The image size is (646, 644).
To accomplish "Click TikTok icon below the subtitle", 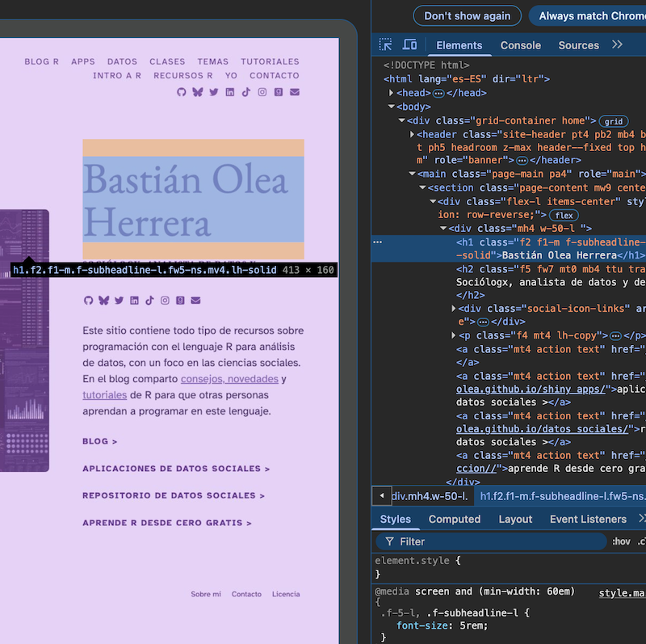I will (149, 301).
